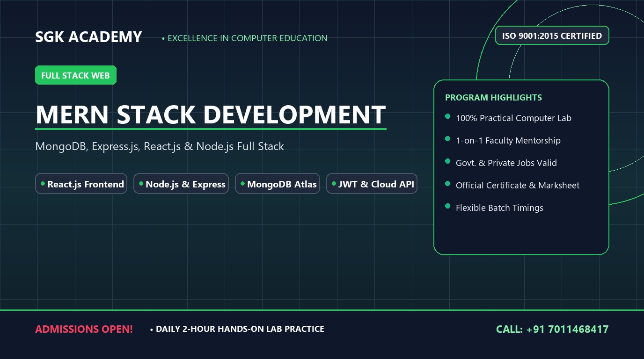Click the PROGRAM HIGHLIGHTS heading

tap(493, 98)
